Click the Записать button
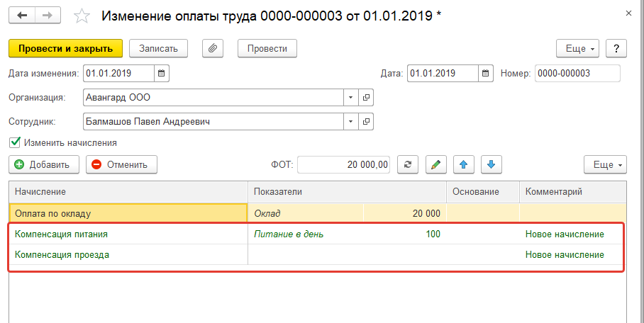The width and height of the screenshot is (644, 323). [x=159, y=48]
